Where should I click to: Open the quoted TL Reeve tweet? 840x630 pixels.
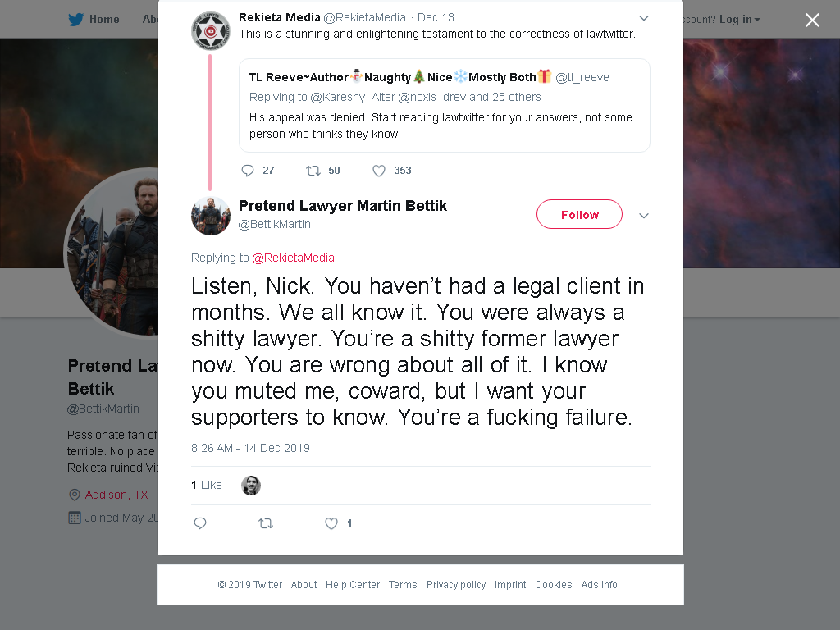tap(445, 106)
